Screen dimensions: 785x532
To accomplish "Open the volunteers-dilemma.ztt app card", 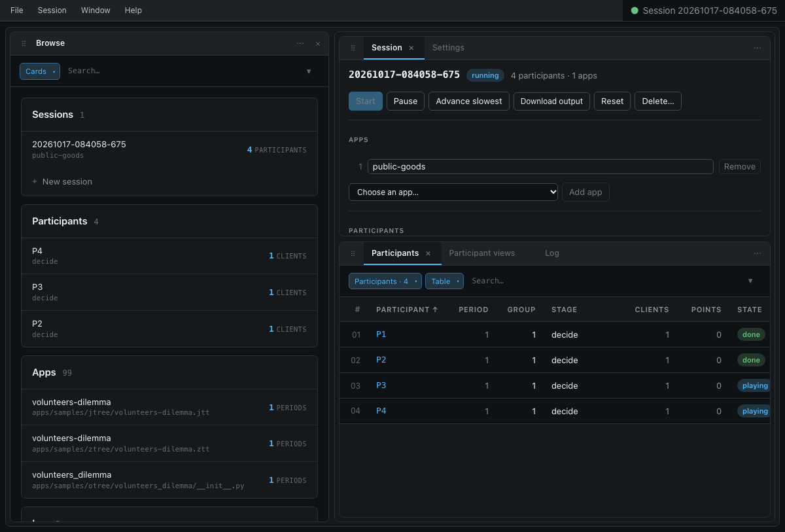I will tap(169, 444).
